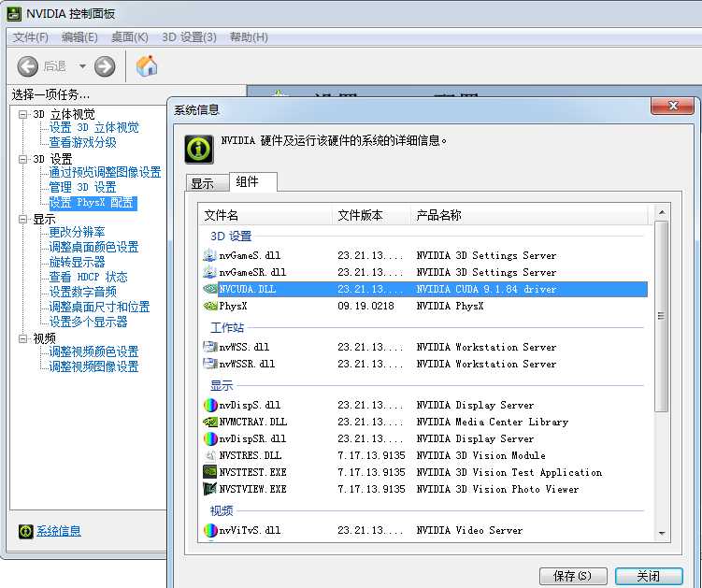The width and height of the screenshot is (702, 588).
Task: Click the NVSTRES.DLL icon
Action: click(x=210, y=455)
